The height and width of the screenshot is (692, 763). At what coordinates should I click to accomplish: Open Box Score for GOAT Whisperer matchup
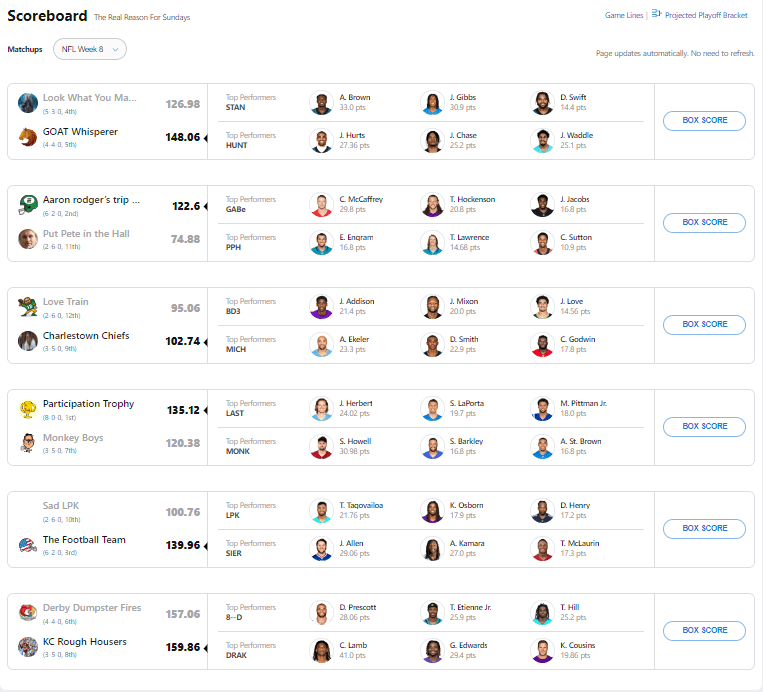(x=704, y=120)
